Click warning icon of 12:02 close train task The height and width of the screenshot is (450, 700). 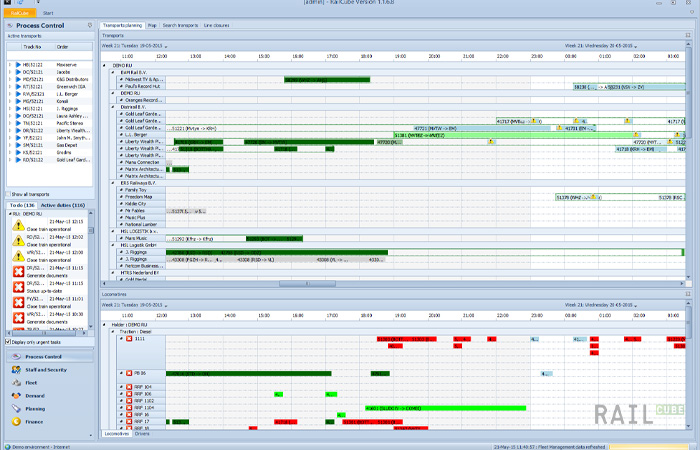[x=18, y=241]
